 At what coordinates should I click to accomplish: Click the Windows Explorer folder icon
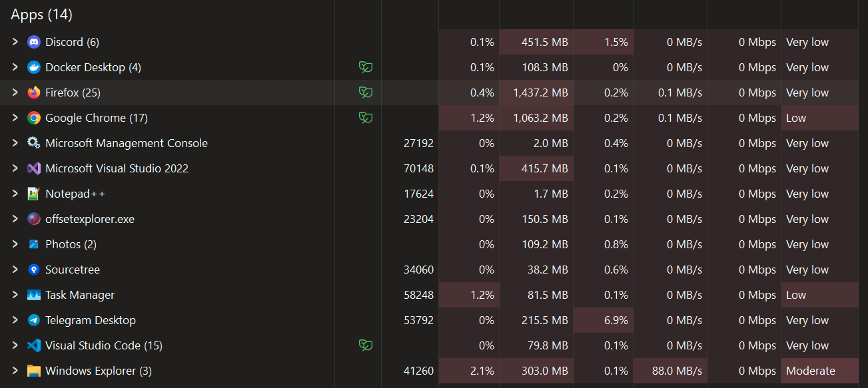point(34,371)
